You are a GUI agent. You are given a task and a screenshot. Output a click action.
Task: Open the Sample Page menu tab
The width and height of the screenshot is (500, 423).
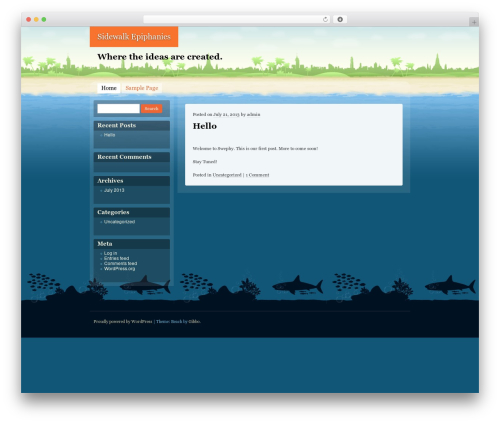click(142, 88)
